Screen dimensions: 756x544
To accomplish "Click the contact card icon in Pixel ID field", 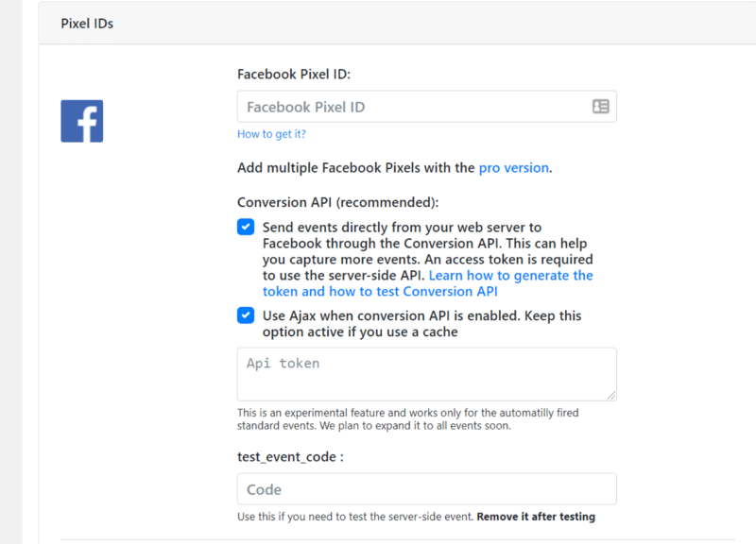I will click(x=601, y=107).
